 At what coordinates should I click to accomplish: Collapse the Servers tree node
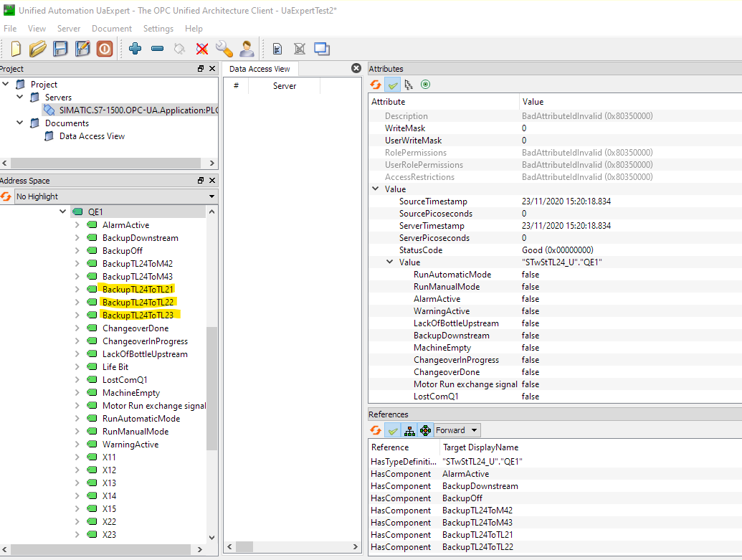point(20,97)
